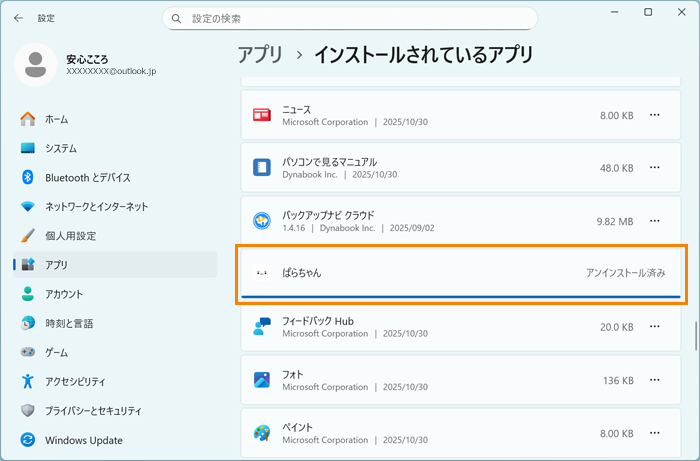This screenshot has height=461, width=700.
Task: Click the Bluetooth icon in sidebar
Action: (x=28, y=177)
